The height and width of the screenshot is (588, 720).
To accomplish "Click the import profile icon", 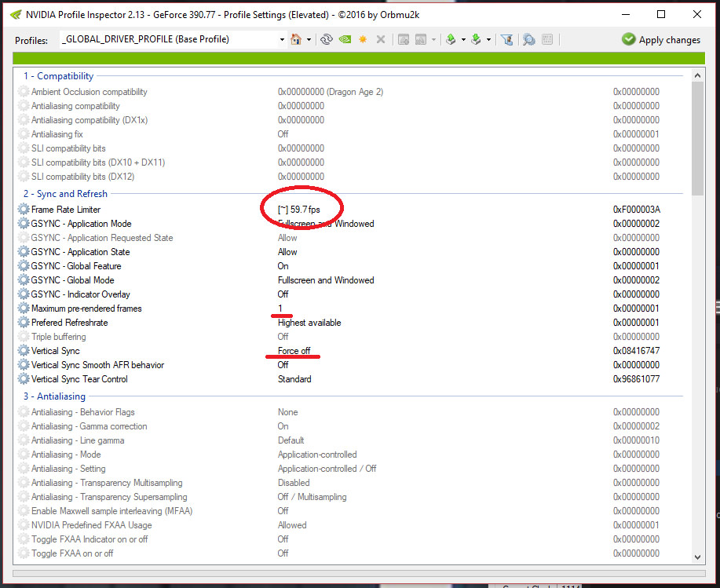I will [x=476, y=39].
